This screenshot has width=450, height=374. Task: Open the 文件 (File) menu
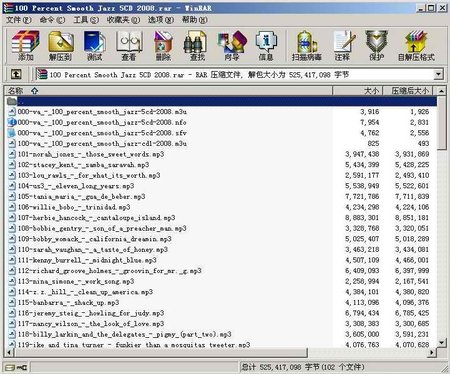point(18,20)
